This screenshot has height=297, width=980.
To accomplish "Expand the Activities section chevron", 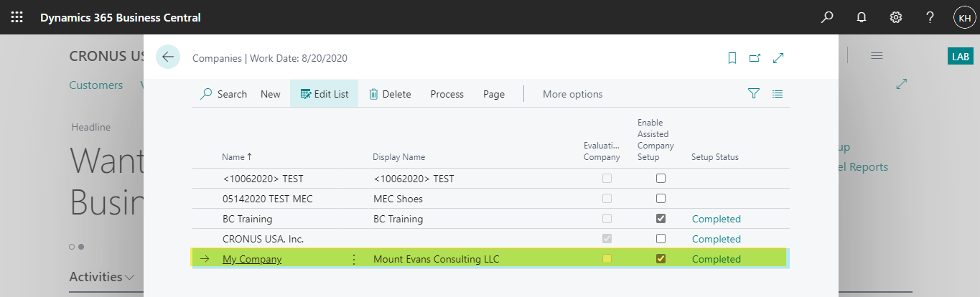I will point(130,277).
